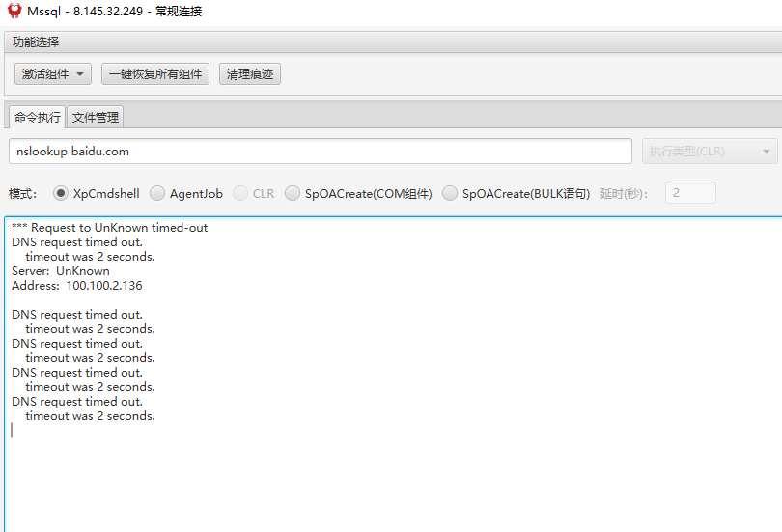Enable SpOACreate(BULK语句) execution mode

450,194
